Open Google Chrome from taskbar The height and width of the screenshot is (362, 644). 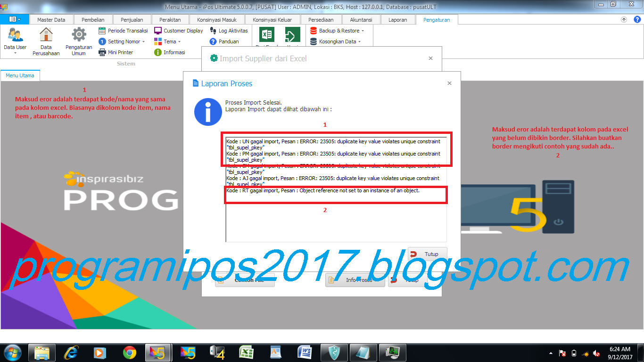coord(130,353)
